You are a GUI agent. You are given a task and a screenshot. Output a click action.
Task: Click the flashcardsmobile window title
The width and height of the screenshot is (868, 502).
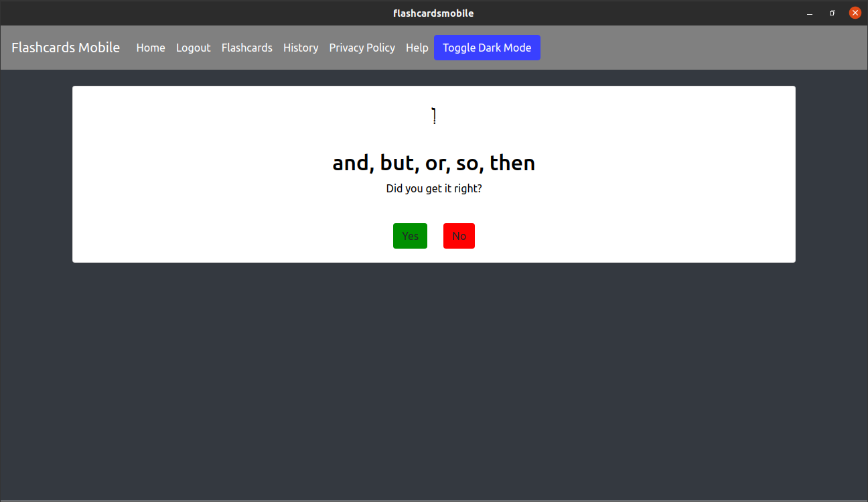click(x=433, y=13)
